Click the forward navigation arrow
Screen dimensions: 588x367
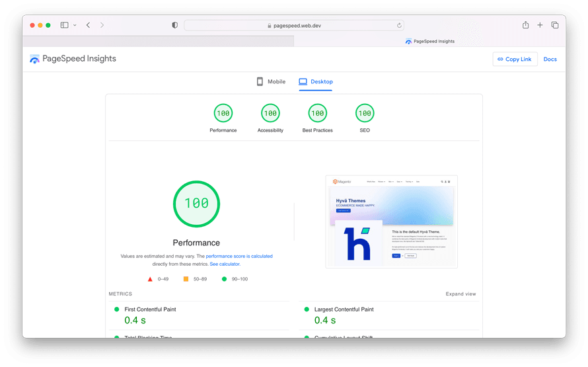point(102,25)
